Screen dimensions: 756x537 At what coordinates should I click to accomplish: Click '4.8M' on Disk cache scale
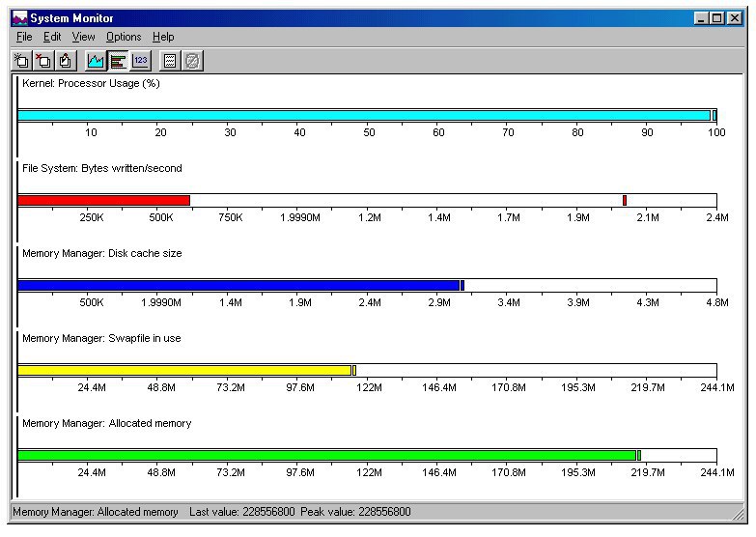coord(717,302)
